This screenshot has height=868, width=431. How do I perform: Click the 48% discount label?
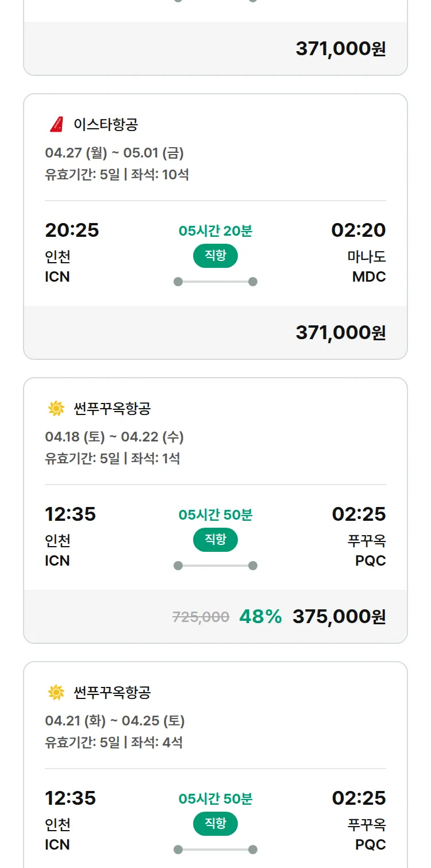point(260,616)
